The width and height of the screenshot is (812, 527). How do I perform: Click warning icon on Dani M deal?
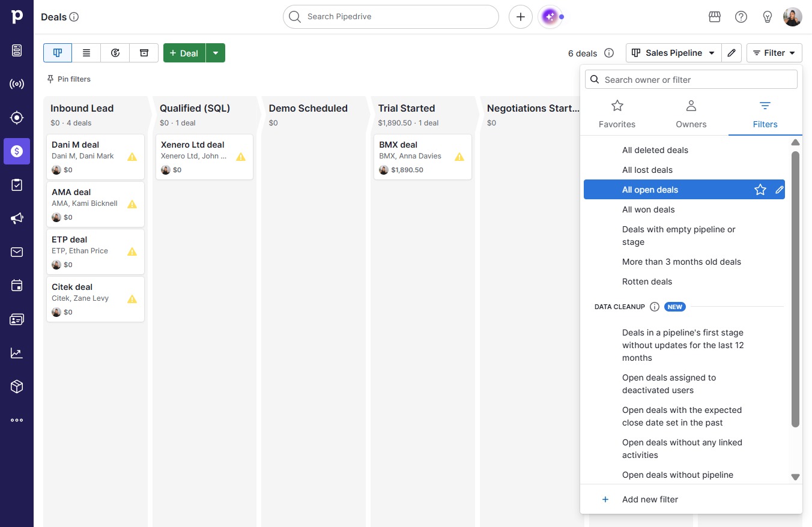pos(132,157)
